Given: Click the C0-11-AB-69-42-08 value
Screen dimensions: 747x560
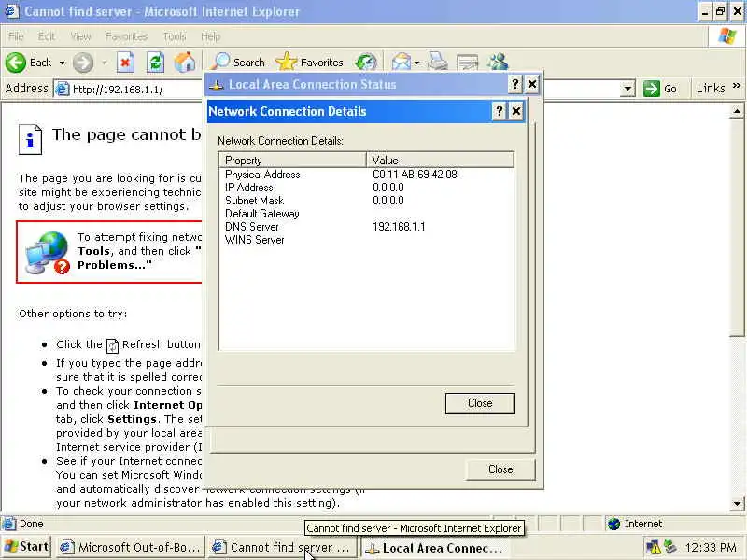Looking at the screenshot, I should point(415,175).
